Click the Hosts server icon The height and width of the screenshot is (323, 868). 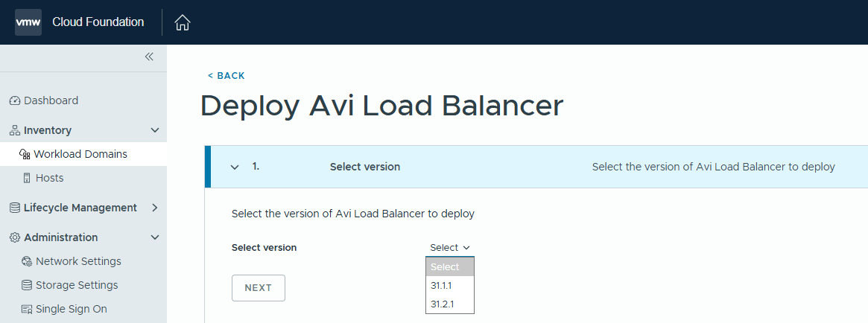tap(27, 178)
